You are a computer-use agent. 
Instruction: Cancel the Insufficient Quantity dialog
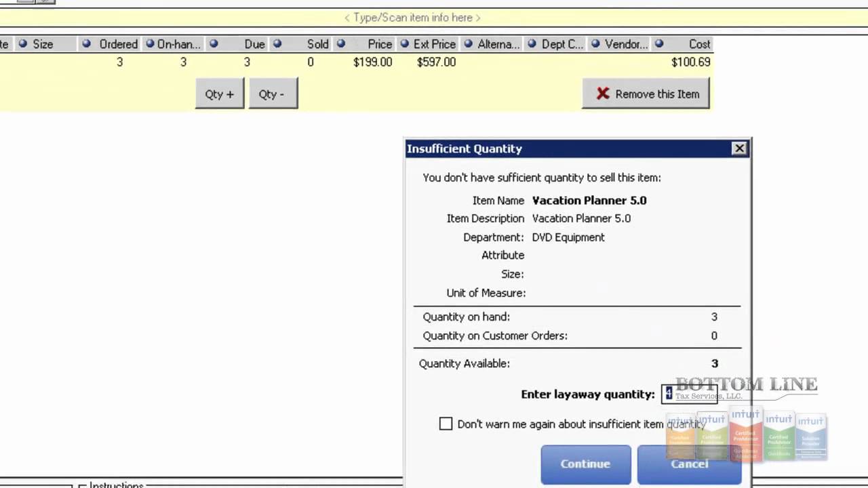(x=689, y=464)
